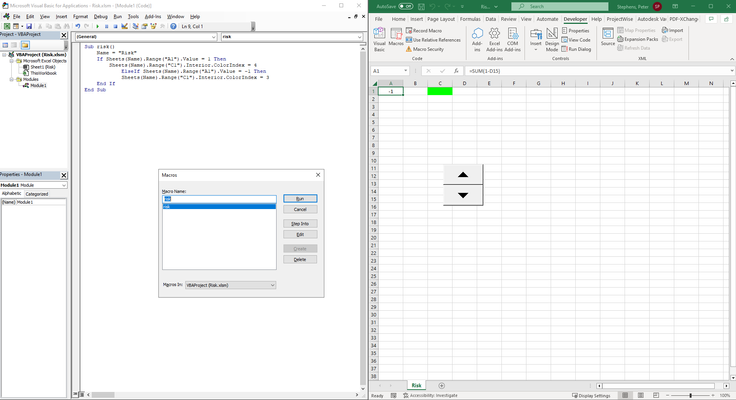Switch to the Formulas ribbon tab
Image resolution: width=736 pixels, height=400 pixels.
pyautogui.click(x=470, y=19)
